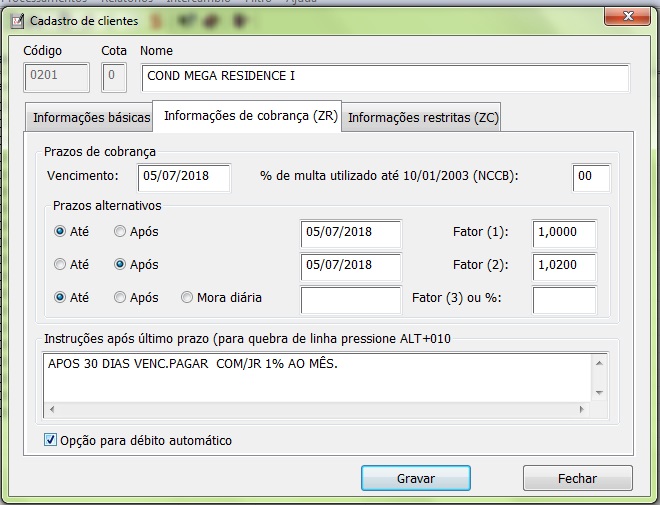Image resolution: width=660 pixels, height=505 pixels.
Task: Open the Informações restritas (ZC) tab
Action: (x=421, y=118)
